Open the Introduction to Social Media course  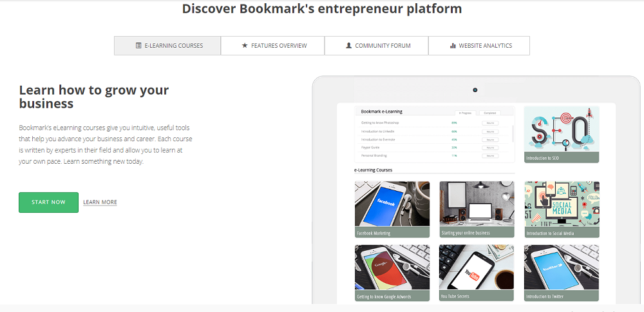point(562,210)
